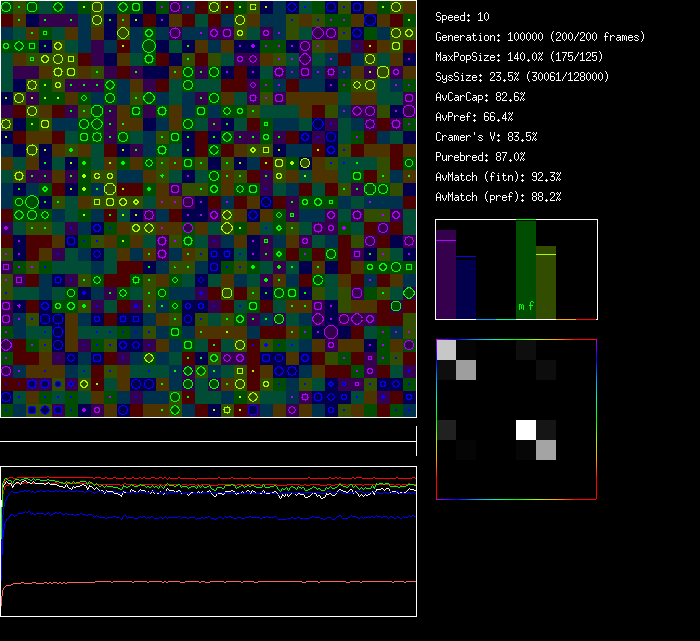Click the empty strip above the line graph
700x641 pixels.
click(208, 430)
